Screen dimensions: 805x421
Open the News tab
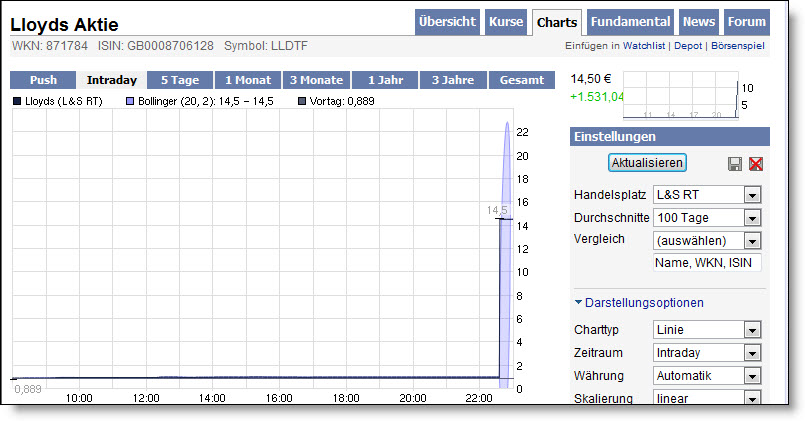pyautogui.click(x=699, y=22)
